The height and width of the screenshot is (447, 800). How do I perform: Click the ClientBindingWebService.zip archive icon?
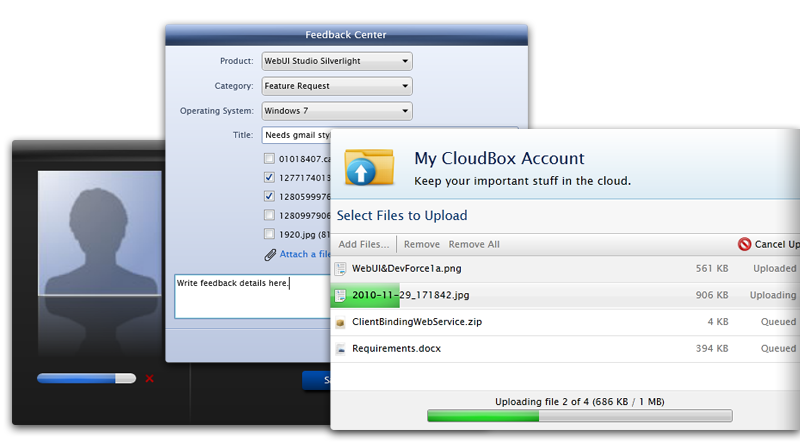click(x=340, y=322)
